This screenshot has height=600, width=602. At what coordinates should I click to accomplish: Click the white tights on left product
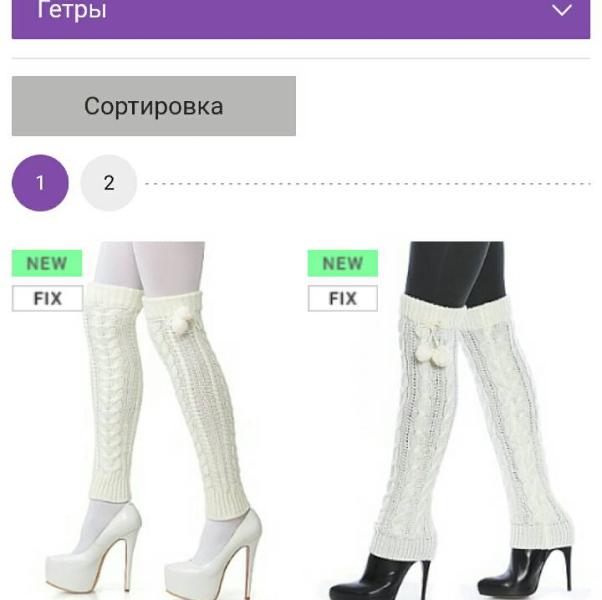(150, 268)
